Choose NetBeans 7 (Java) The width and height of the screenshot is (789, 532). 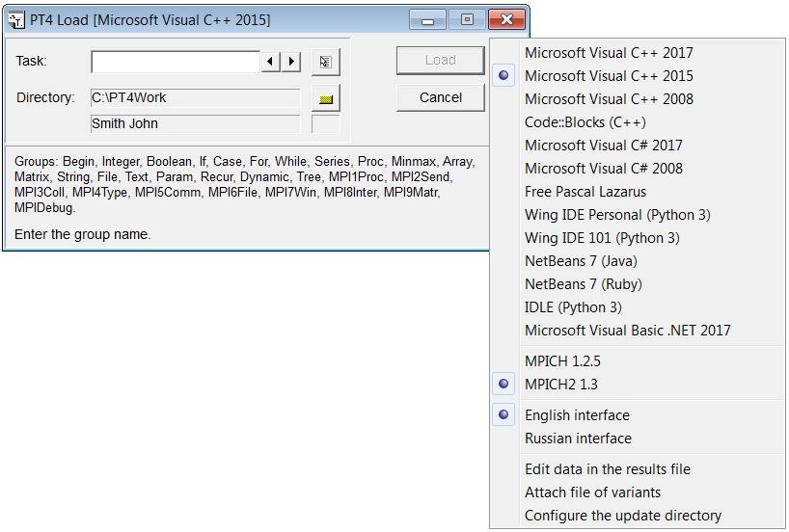pos(637,261)
